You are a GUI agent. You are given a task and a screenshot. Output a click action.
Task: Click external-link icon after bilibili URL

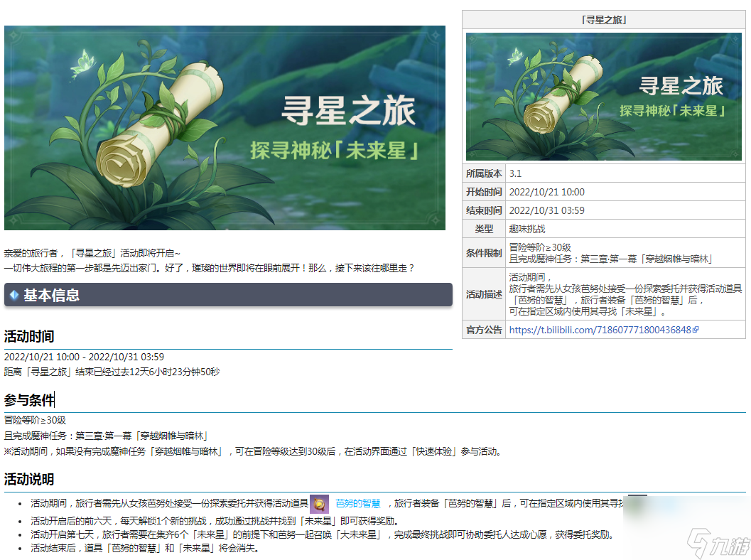tap(696, 330)
